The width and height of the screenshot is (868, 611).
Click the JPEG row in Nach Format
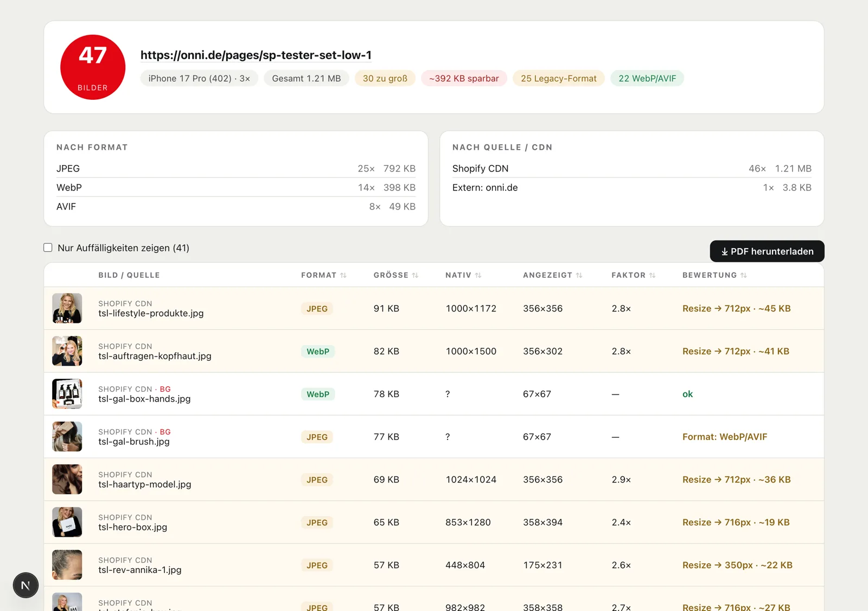(236, 168)
